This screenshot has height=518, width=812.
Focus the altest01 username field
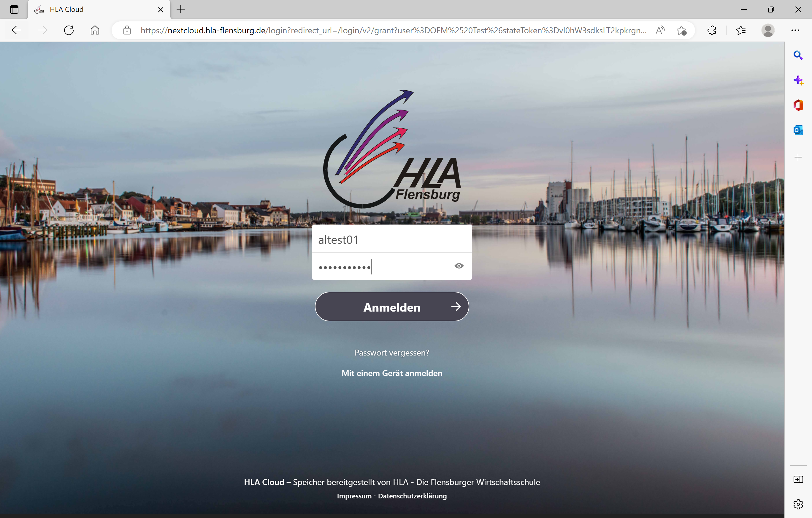coord(392,239)
